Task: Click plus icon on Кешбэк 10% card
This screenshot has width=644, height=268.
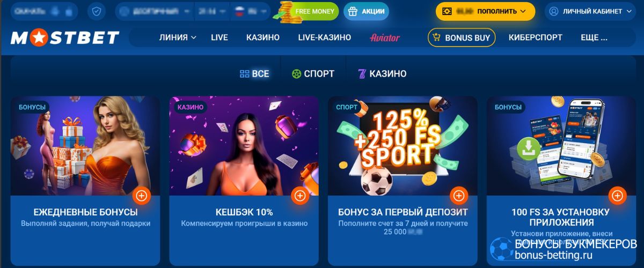Action: point(300,196)
